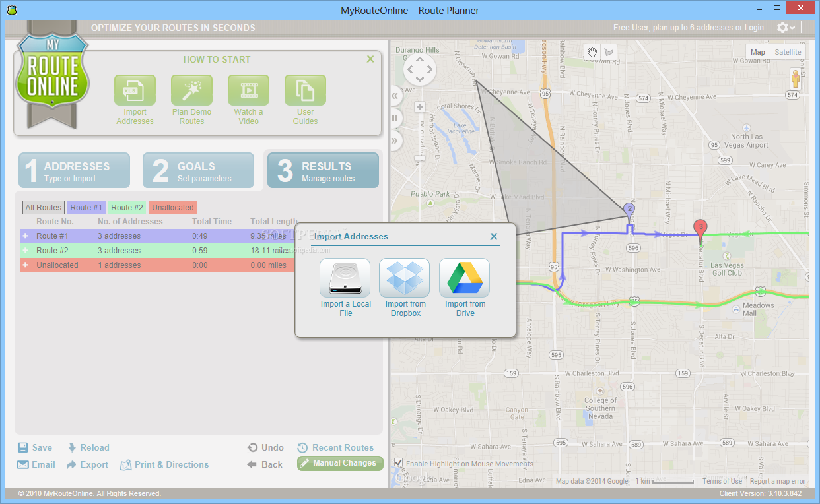The image size is (820, 504).
Task: Click the panel split pause handle
Action: (395, 118)
